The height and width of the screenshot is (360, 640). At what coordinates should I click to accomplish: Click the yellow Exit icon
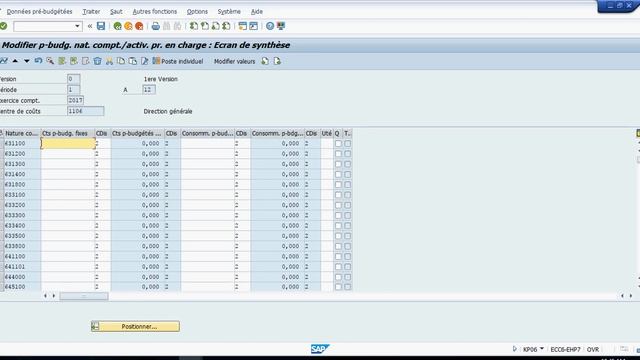click(x=128, y=26)
